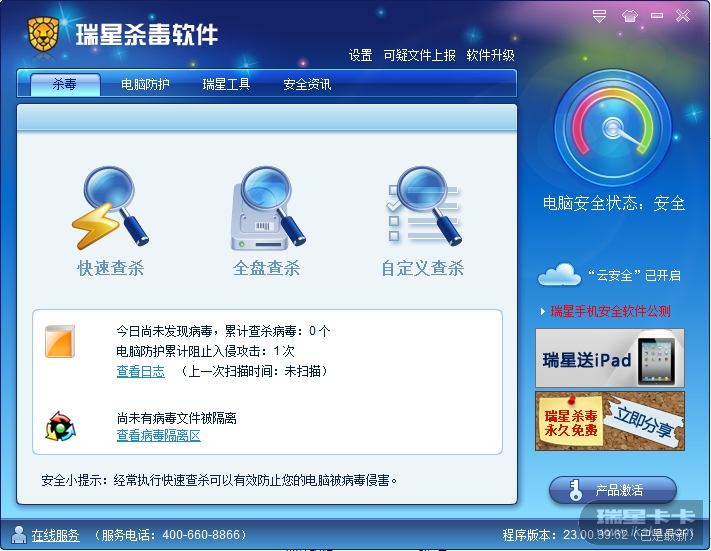Click the 自定义查杀 label

[x=423, y=268]
